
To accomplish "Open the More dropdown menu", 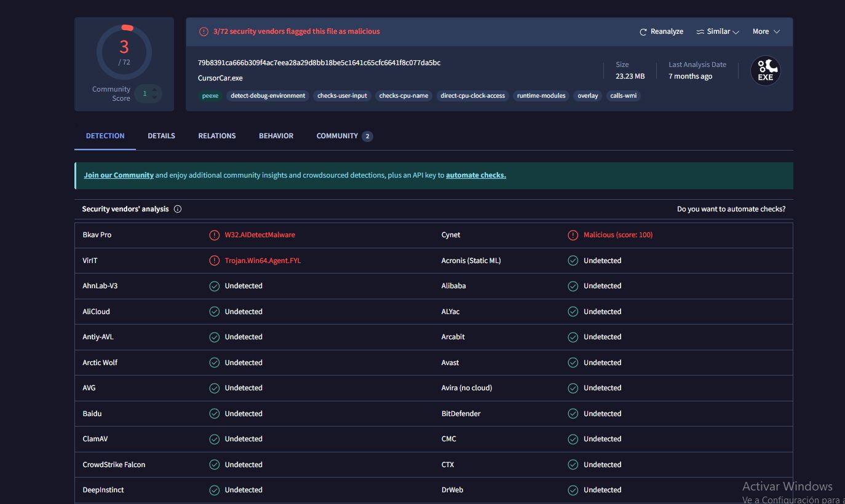I will 766,31.
